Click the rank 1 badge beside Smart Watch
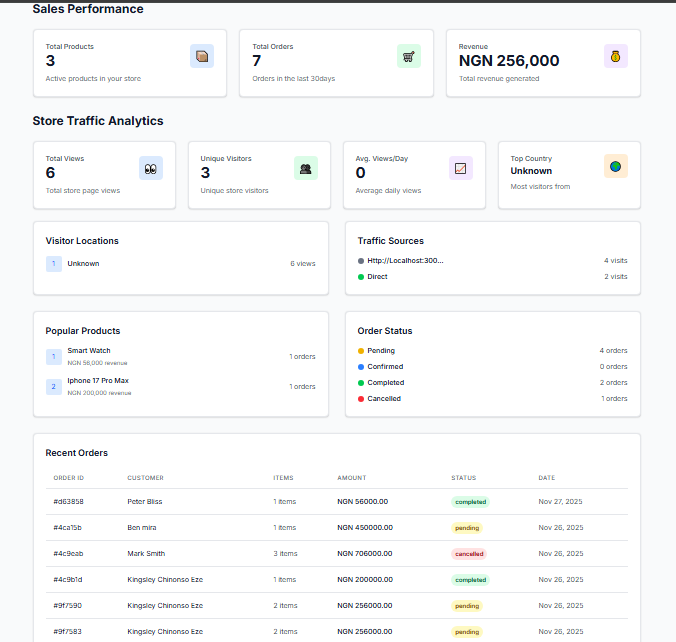Viewport: 676px width, 642px height. click(54, 357)
